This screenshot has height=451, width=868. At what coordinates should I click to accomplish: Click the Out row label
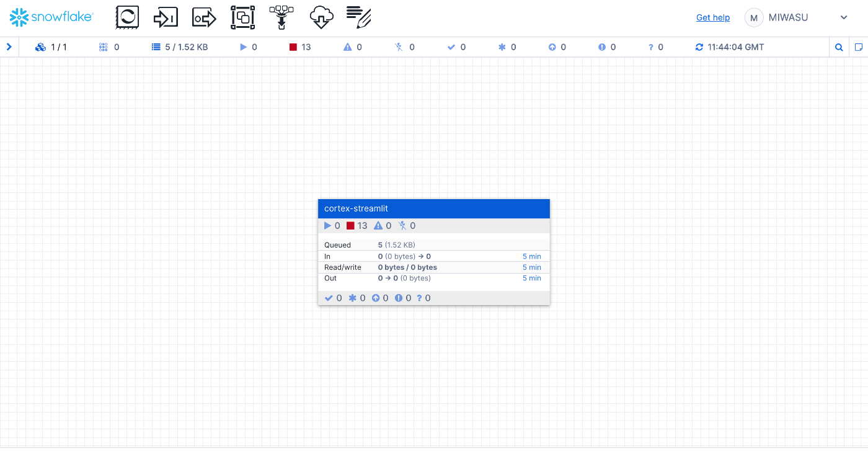pyautogui.click(x=330, y=278)
